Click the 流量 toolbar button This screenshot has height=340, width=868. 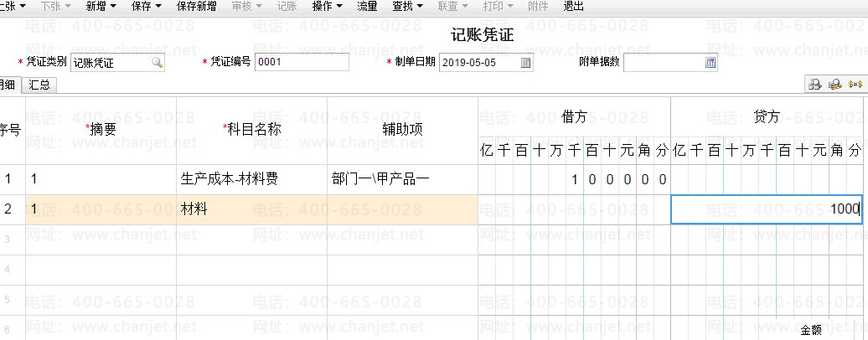click(367, 6)
